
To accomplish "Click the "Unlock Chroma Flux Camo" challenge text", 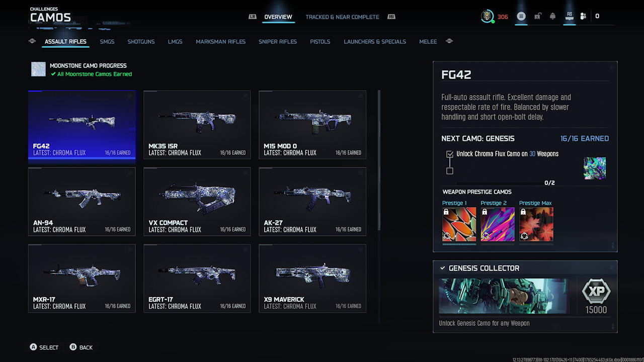I will [507, 154].
